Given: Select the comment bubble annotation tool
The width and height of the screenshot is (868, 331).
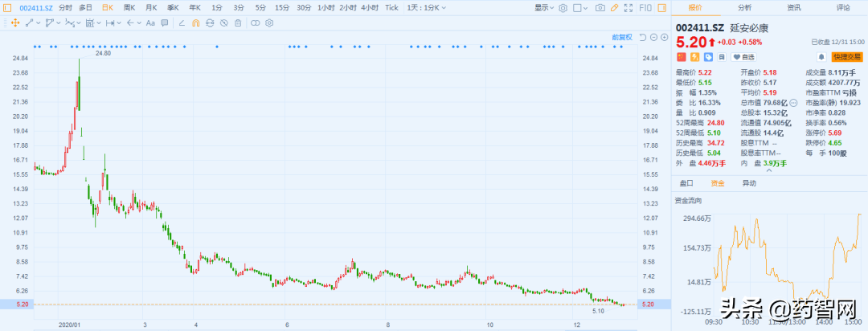Looking at the screenshot, I should tap(165, 22).
